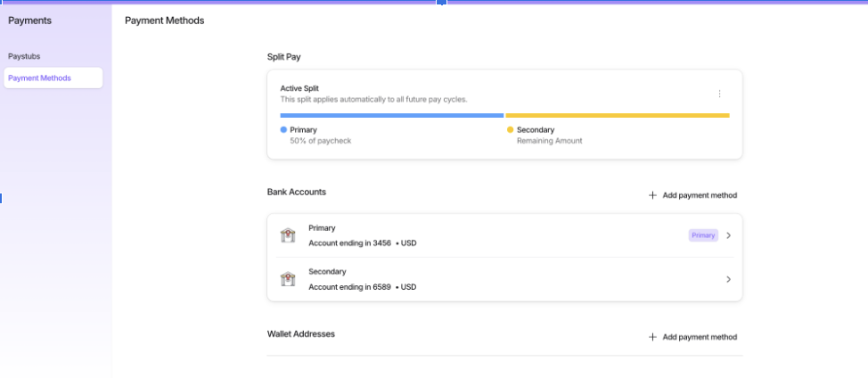Viewport: 868px width, 378px height.
Task: Click the yellow Secondary split bar segment
Action: tap(617, 115)
